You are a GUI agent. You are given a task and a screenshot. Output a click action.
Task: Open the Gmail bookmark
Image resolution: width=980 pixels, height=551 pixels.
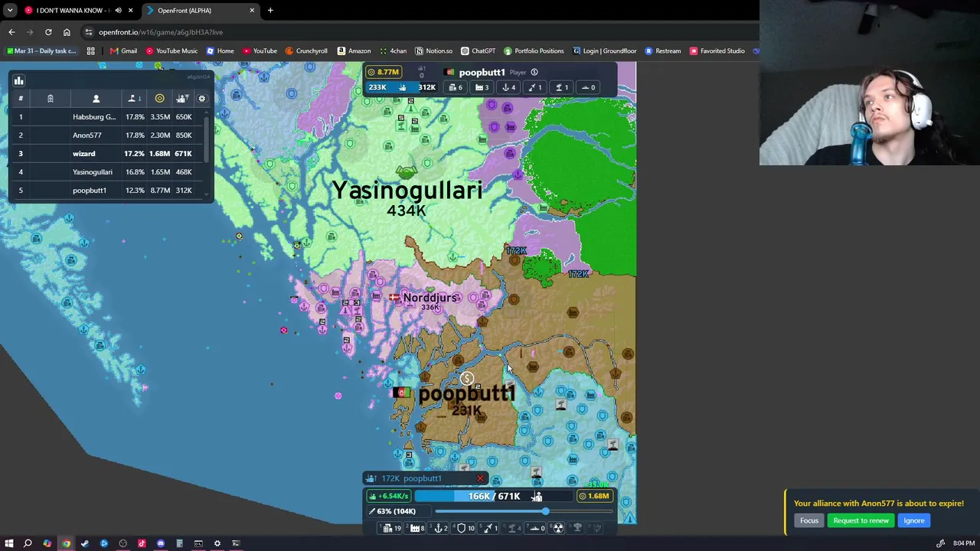pos(123,51)
